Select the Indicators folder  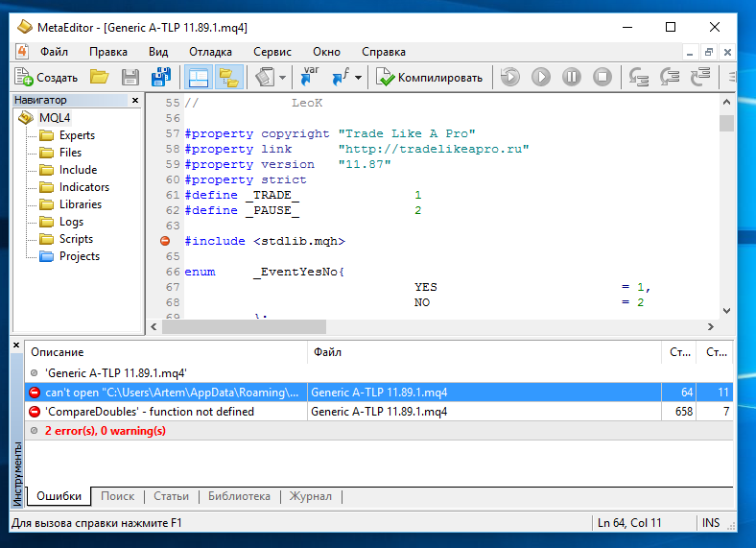click(x=83, y=187)
